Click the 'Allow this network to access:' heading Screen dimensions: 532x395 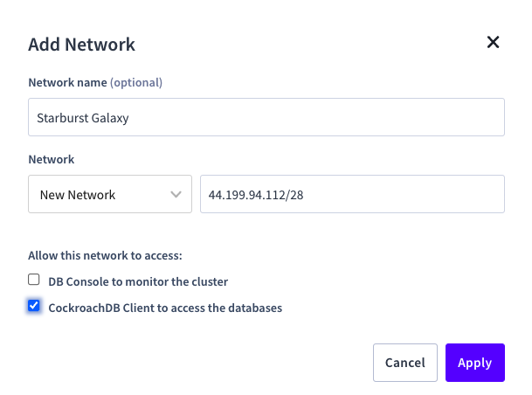104,256
